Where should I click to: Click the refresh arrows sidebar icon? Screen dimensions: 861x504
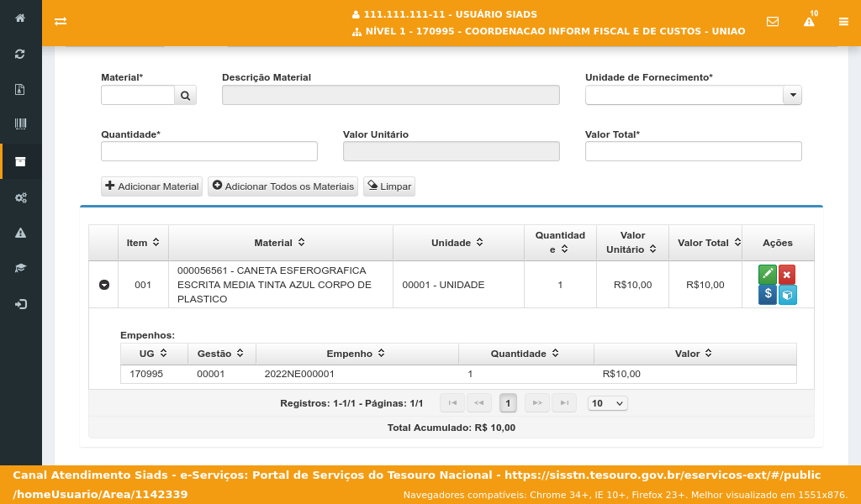click(x=20, y=54)
